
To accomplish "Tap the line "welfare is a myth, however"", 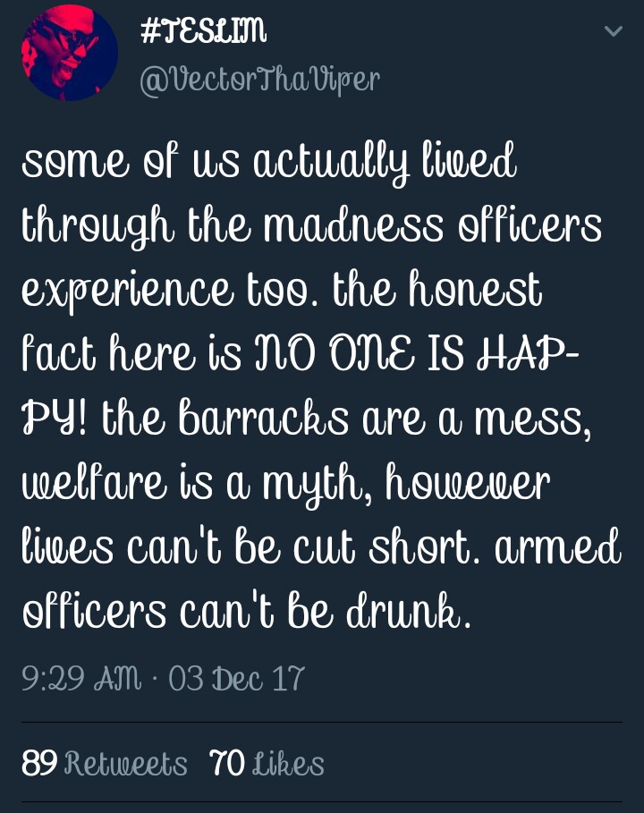I will pyautogui.click(x=285, y=483).
